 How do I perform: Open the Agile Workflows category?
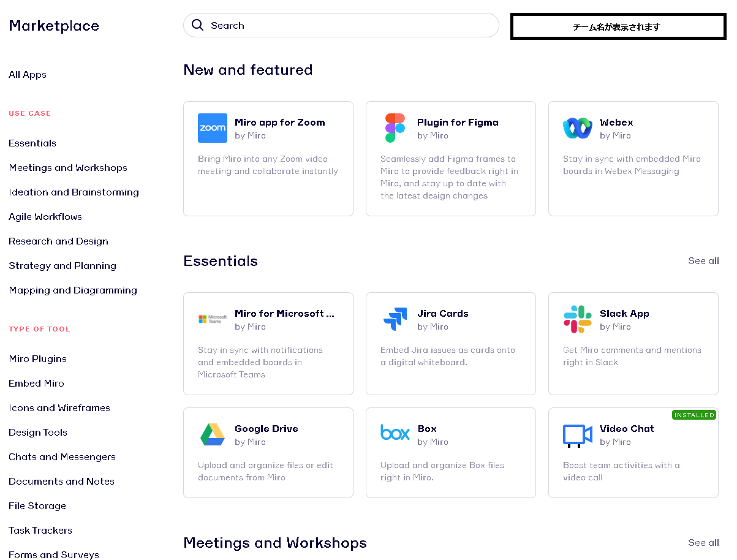tap(45, 217)
